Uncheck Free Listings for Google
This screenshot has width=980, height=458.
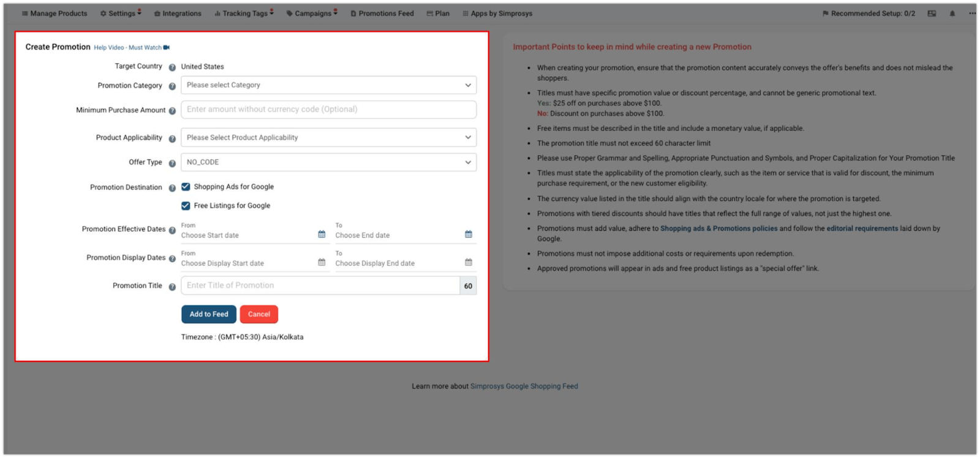point(186,206)
